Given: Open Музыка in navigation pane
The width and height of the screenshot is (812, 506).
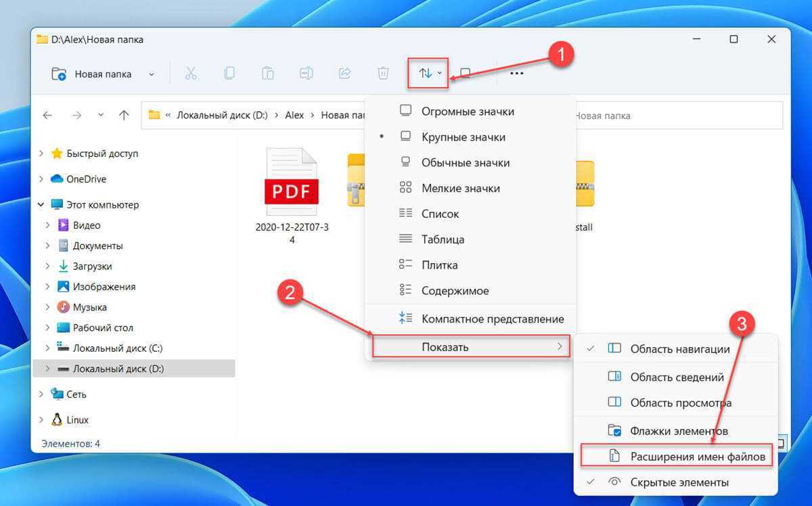Looking at the screenshot, I should (90, 307).
